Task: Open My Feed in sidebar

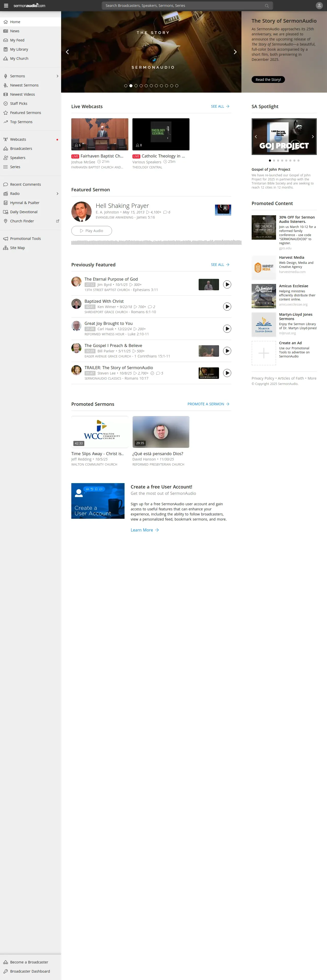Action: coord(31,40)
